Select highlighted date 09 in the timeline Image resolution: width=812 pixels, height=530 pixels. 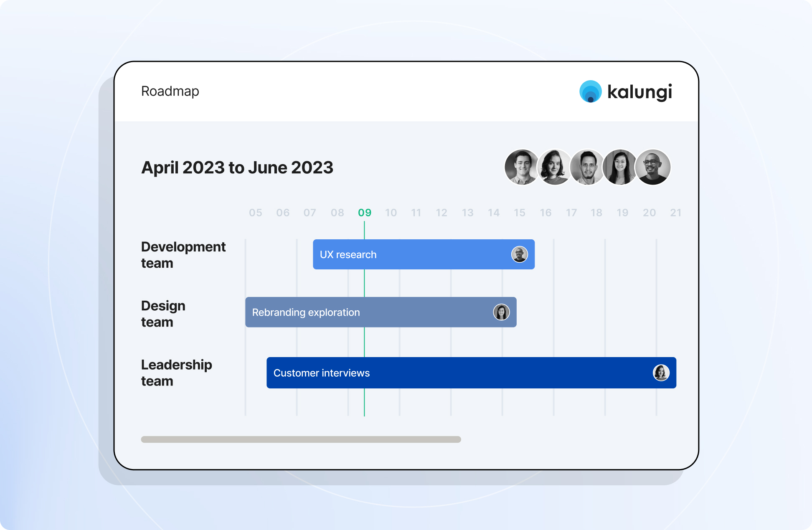[365, 213]
